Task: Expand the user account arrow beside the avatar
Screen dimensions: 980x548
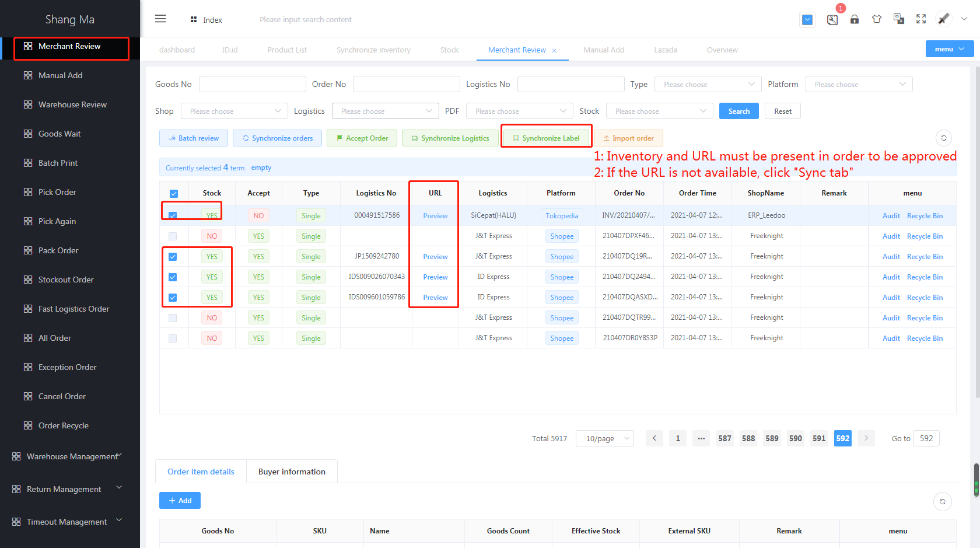Action: pyautogui.click(x=964, y=19)
